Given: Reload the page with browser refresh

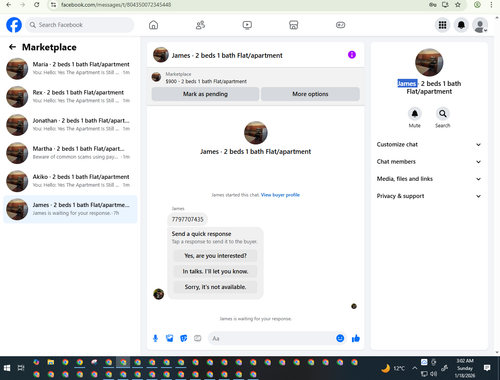Looking at the screenshot, I should pos(37,5).
